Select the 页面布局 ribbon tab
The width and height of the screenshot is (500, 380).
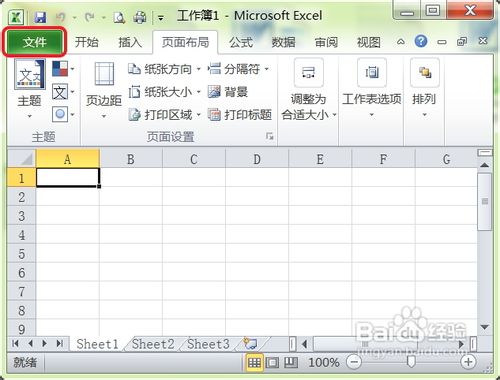185,42
